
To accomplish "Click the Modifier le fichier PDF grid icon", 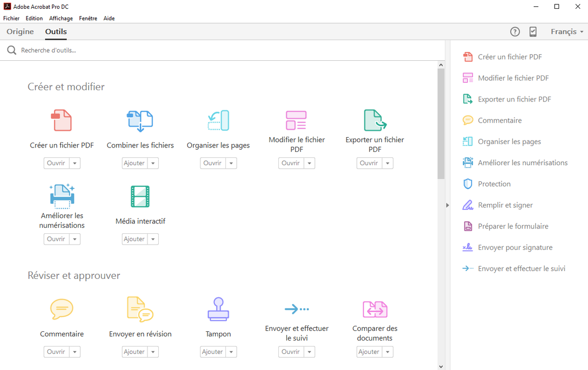I will pyautogui.click(x=296, y=120).
